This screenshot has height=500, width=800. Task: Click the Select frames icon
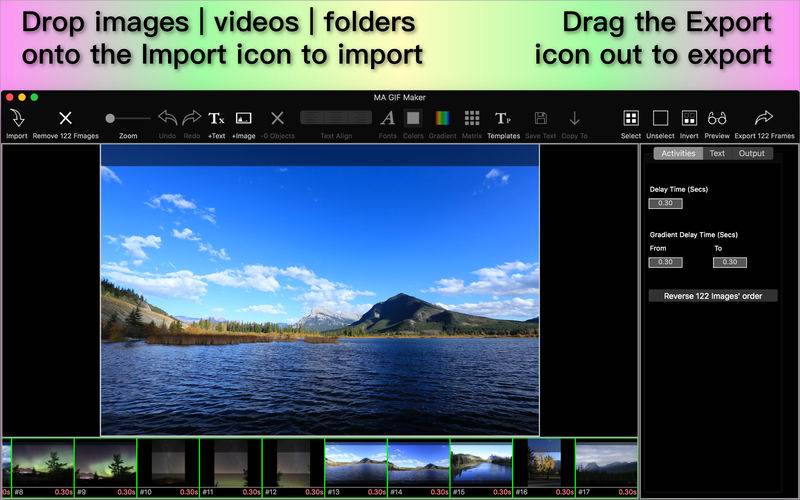point(631,118)
